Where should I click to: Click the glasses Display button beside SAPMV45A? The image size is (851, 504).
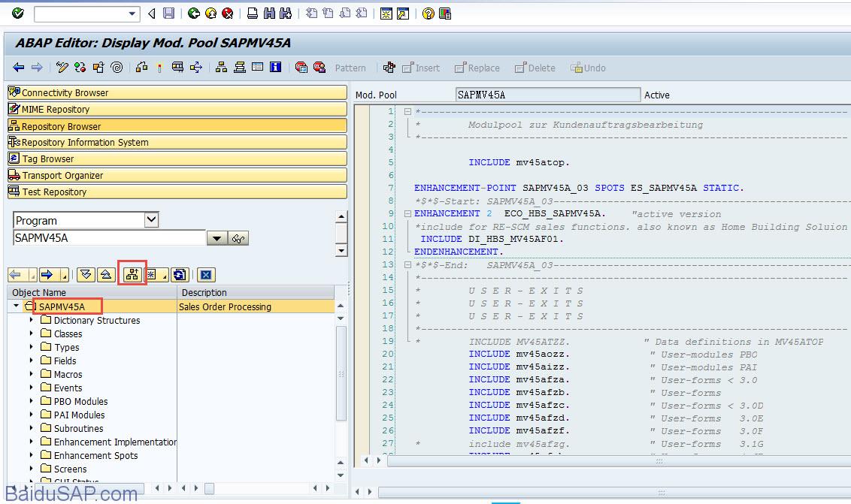pyautogui.click(x=240, y=239)
